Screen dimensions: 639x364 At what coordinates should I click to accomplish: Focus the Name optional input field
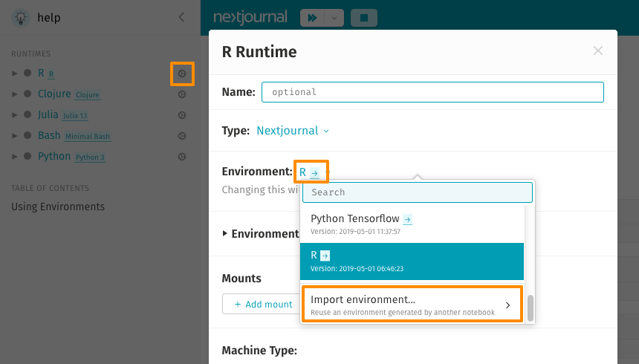point(432,92)
